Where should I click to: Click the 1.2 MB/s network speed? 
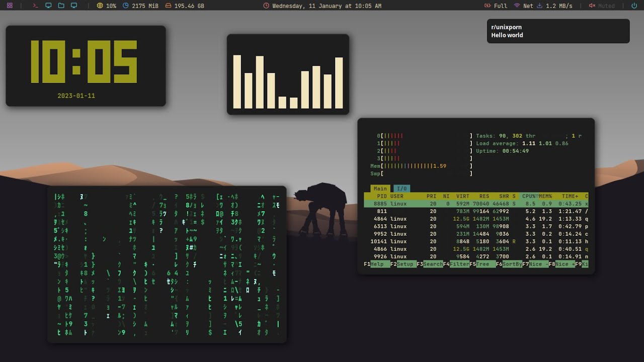click(559, 6)
